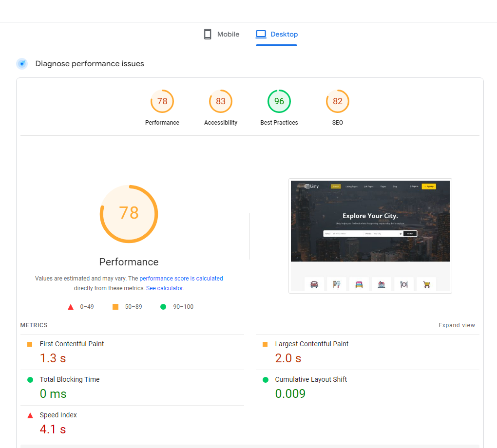
Task: Click the METRICS section heading
Action: click(x=34, y=325)
